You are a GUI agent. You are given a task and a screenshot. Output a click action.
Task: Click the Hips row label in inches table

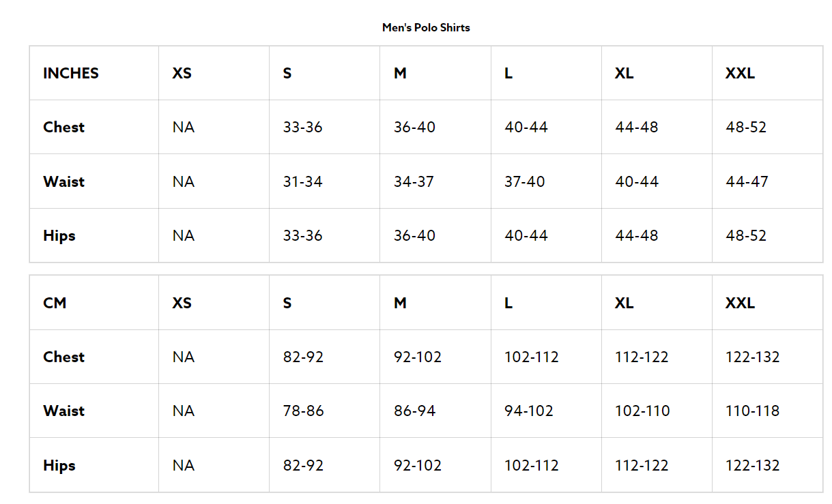click(59, 235)
